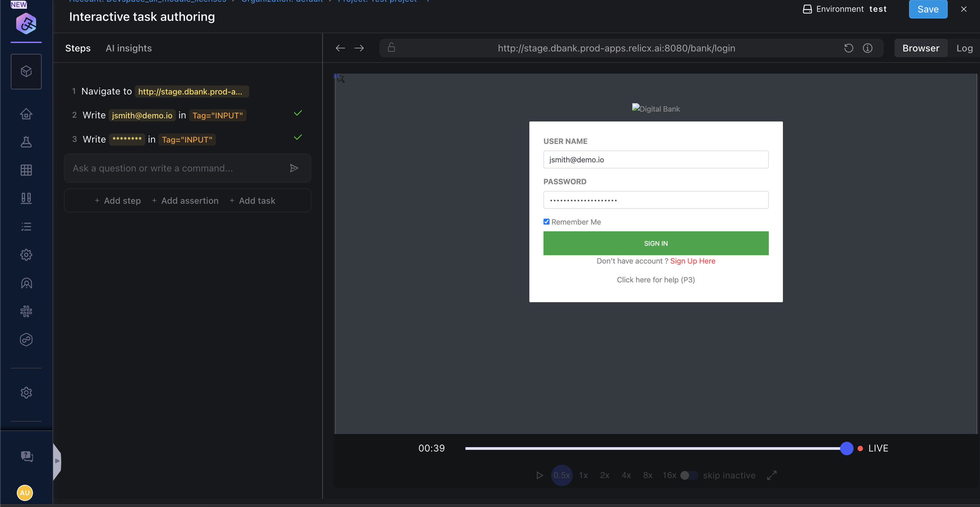Open the page info icon
Screen dimensions: 980x507
pyautogui.click(x=867, y=48)
